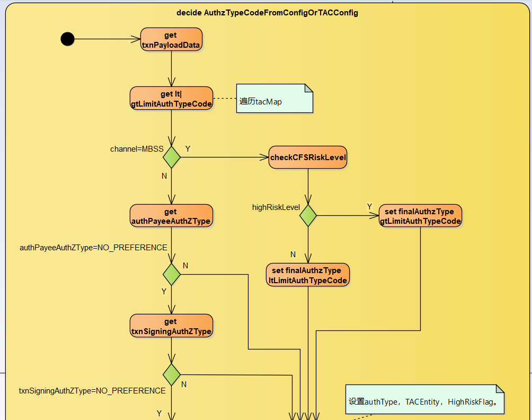Select the black initial node circle
The image size is (532, 420).
pyautogui.click(x=67, y=39)
